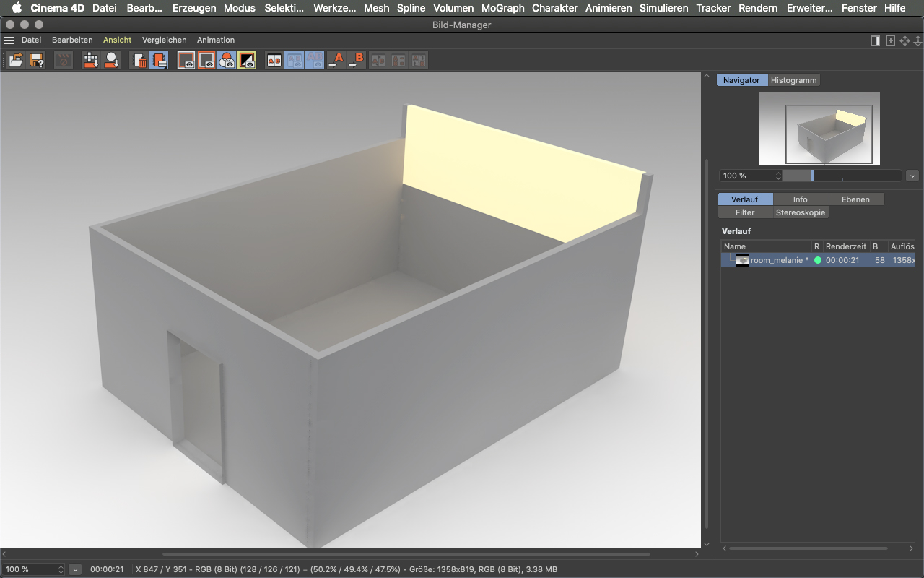
Task: Switch to the Histogramm tab
Action: [x=793, y=80]
